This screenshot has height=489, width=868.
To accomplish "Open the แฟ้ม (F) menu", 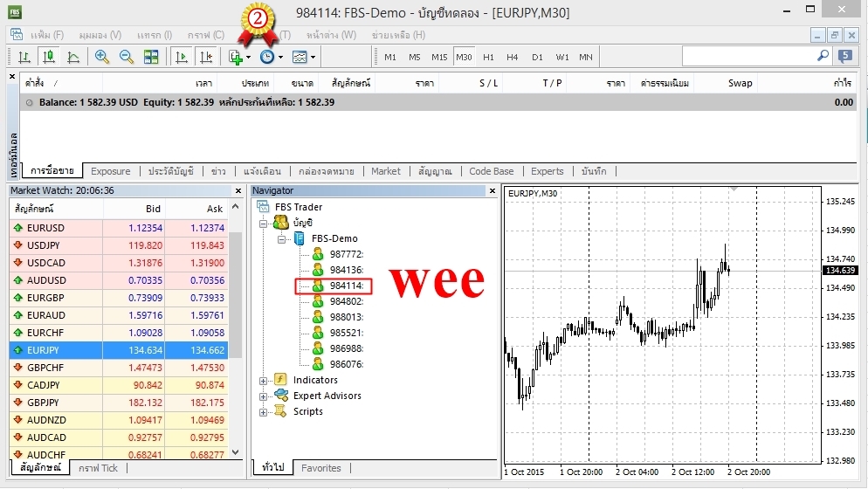I will 47,35.
